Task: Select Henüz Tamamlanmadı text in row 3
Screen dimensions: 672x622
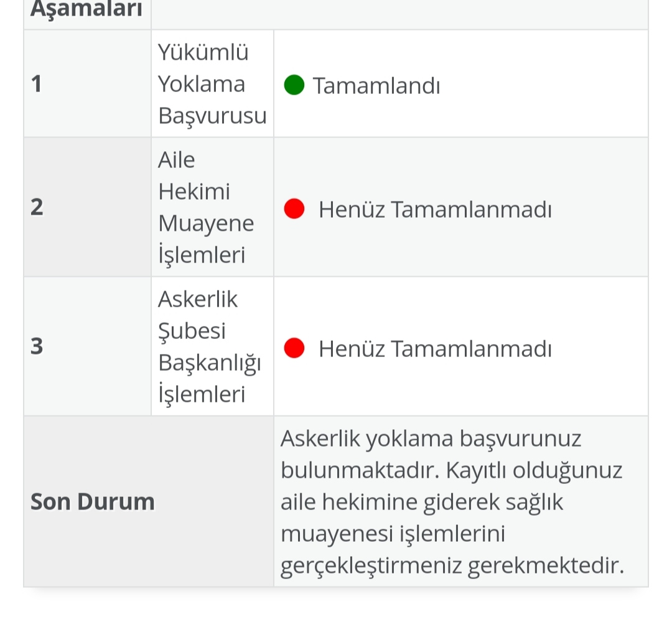Action: pos(435,349)
